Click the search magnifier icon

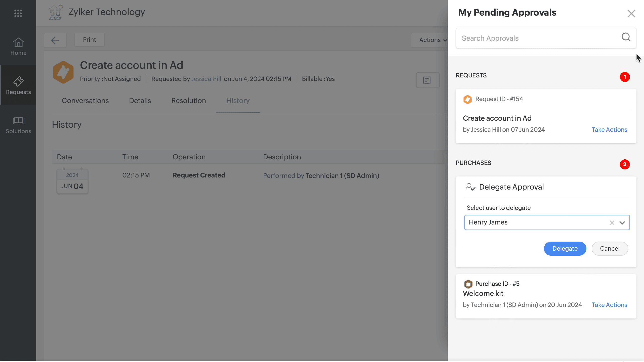click(x=626, y=37)
